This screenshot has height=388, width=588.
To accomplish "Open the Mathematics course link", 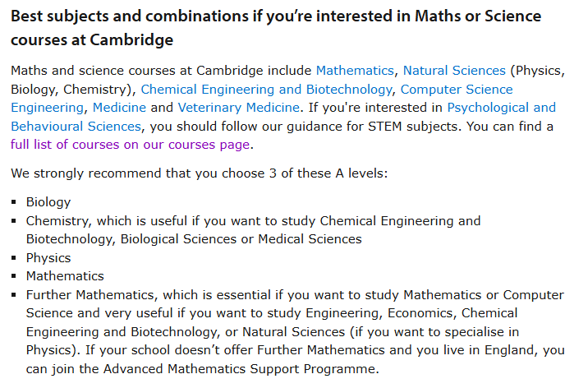I will click(355, 71).
